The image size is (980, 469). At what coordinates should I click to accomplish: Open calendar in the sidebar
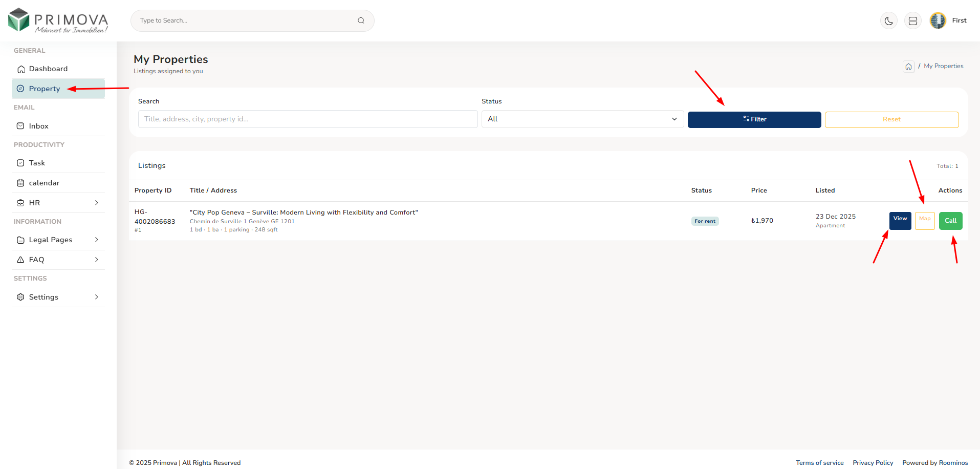[x=44, y=183]
